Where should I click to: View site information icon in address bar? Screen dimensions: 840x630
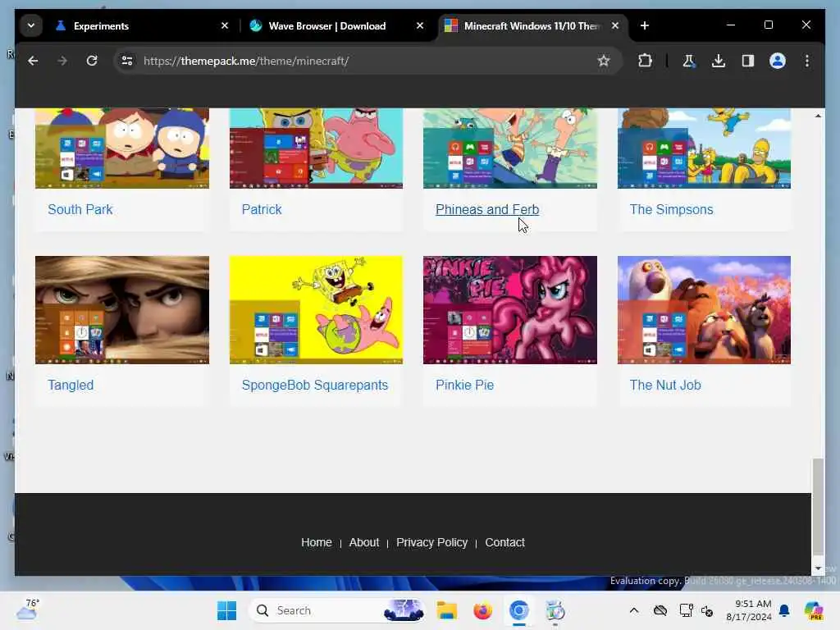(127, 61)
